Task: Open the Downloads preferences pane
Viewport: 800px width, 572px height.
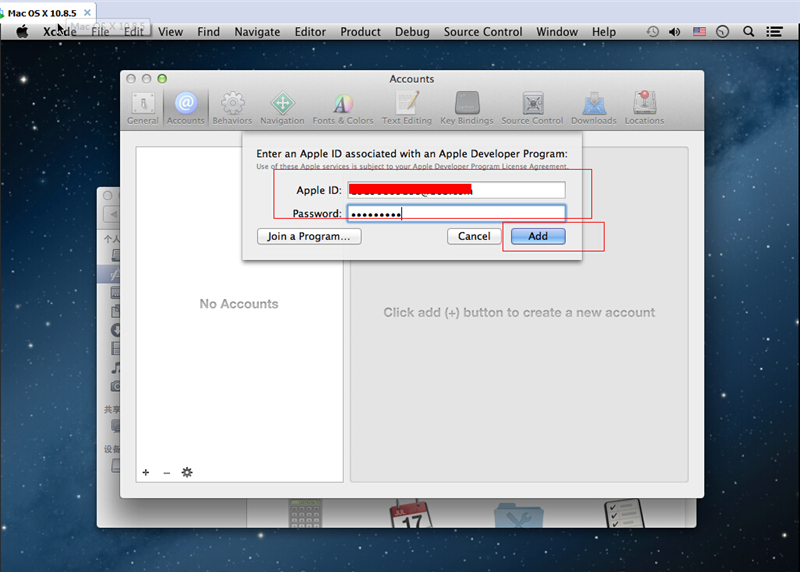Action: (593, 108)
